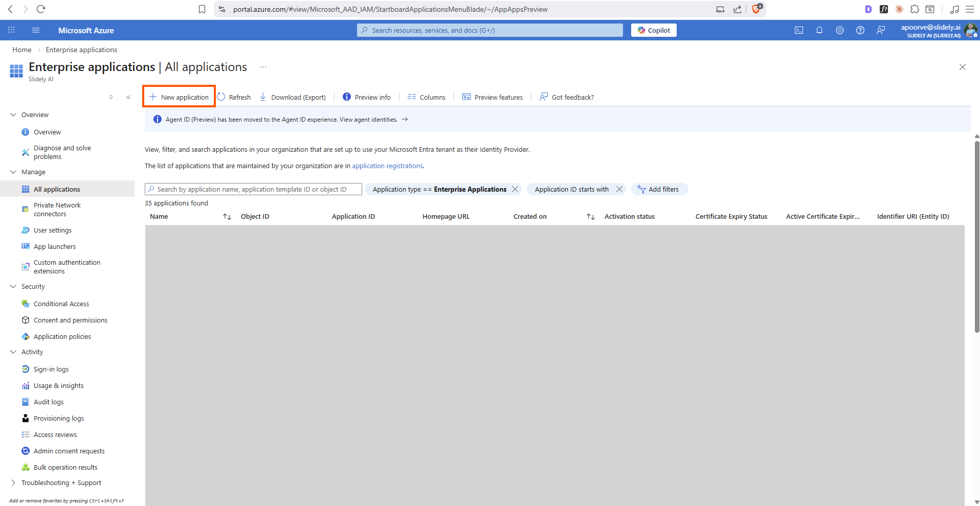Reload the browser page
The width and height of the screenshot is (980, 506).
pyautogui.click(x=41, y=9)
